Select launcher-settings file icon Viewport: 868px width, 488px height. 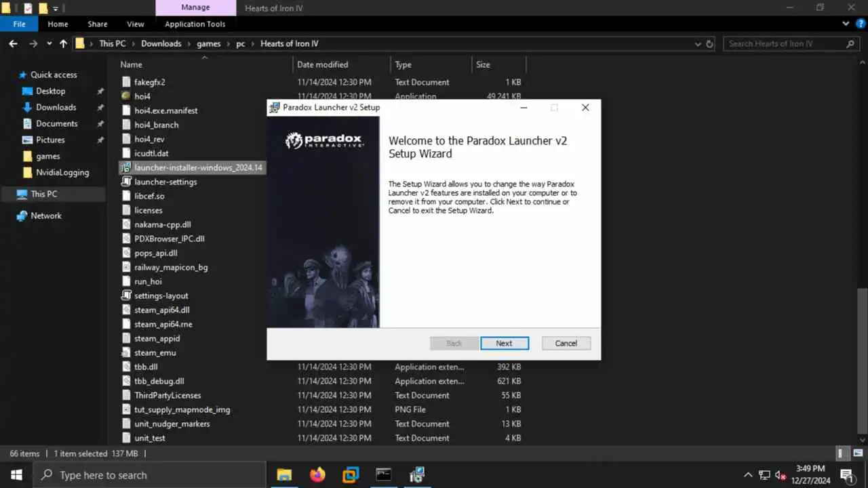pyautogui.click(x=125, y=182)
